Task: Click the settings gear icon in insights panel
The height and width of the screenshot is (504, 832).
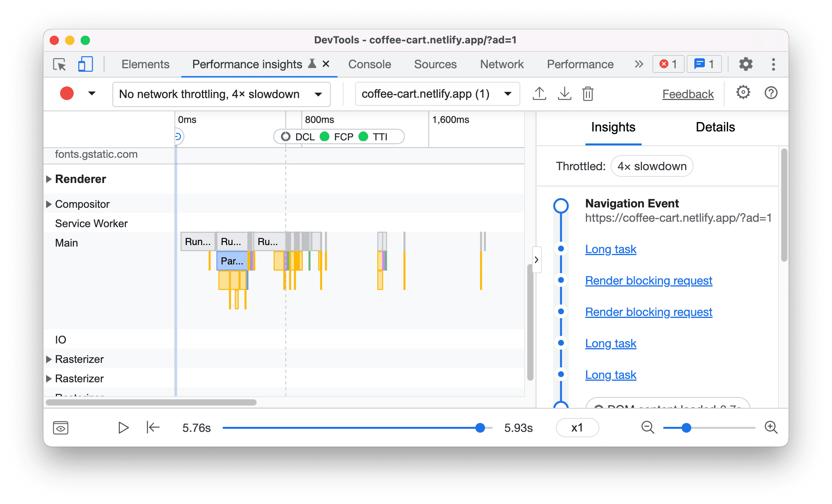Action: tap(742, 93)
